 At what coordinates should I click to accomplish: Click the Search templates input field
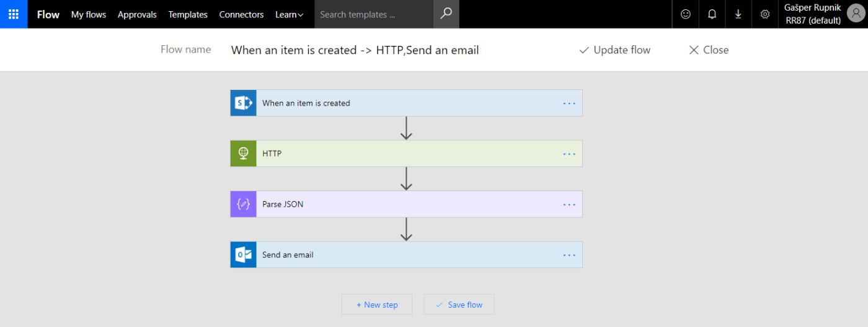click(x=374, y=14)
